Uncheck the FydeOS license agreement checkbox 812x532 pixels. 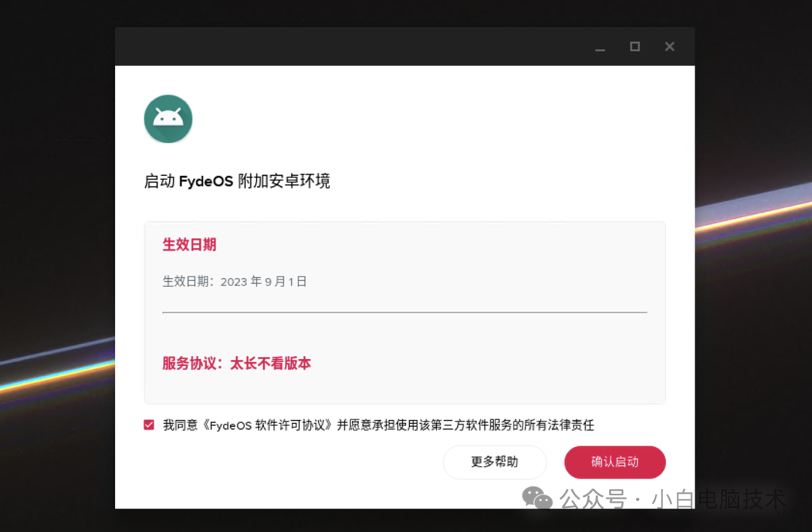pos(149,425)
